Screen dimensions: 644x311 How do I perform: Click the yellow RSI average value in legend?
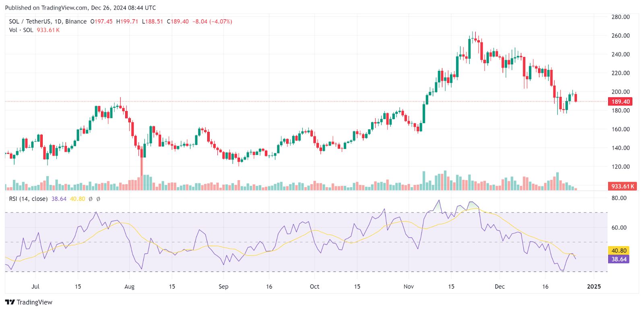coord(77,199)
